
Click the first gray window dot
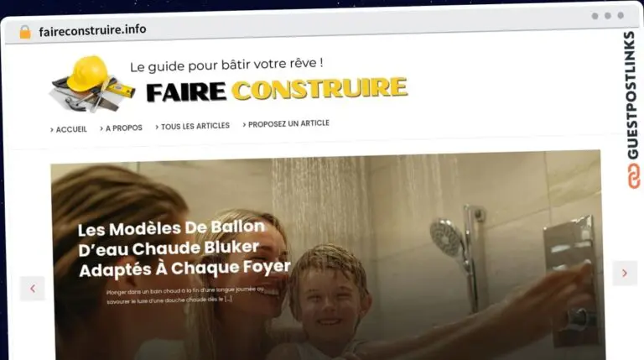coord(595,16)
